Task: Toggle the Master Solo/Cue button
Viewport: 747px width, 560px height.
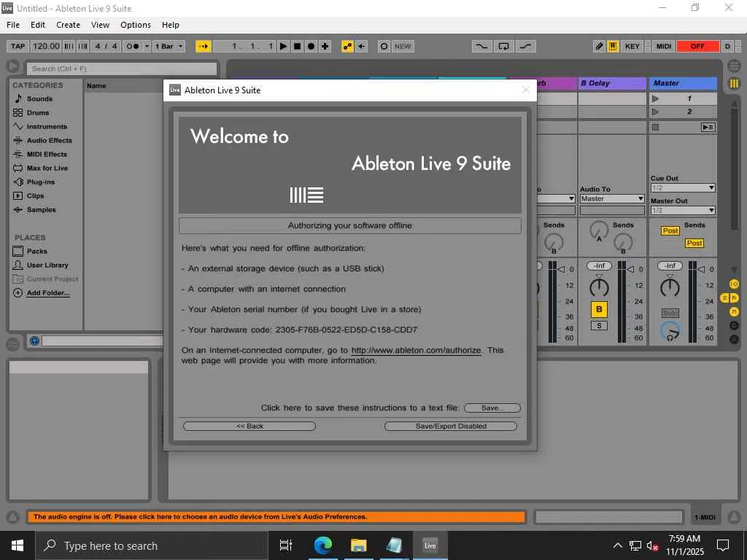Action: (x=670, y=314)
